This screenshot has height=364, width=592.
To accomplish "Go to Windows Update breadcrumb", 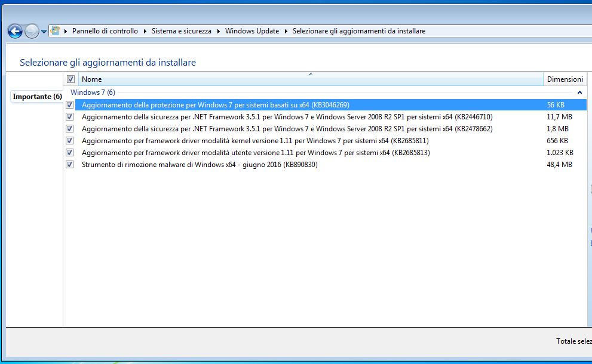I will coord(252,31).
